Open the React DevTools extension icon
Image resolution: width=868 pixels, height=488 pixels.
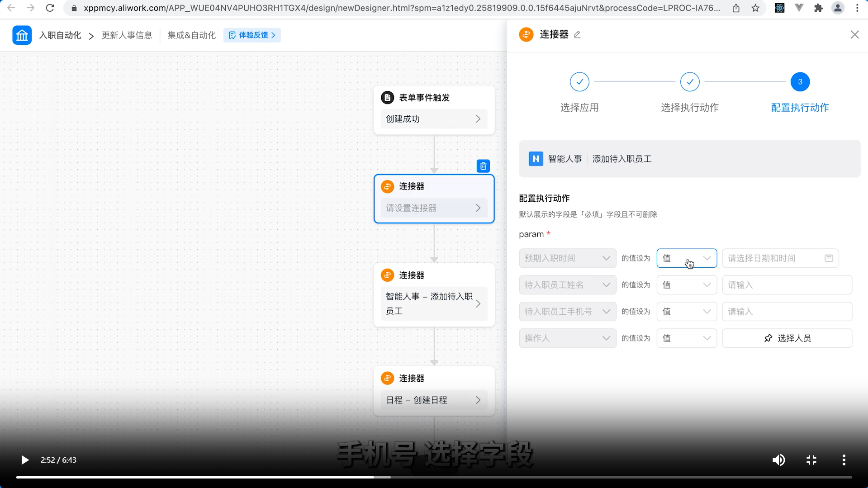(x=779, y=8)
